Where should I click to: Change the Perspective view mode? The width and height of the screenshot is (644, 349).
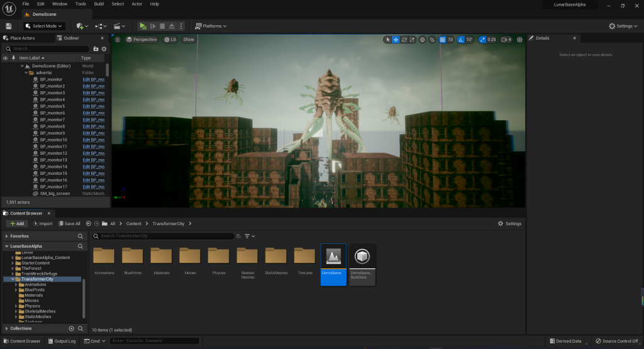[x=142, y=40]
